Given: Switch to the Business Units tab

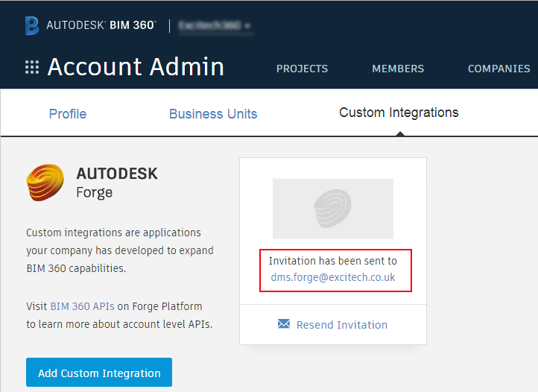Looking at the screenshot, I should tap(213, 114).
